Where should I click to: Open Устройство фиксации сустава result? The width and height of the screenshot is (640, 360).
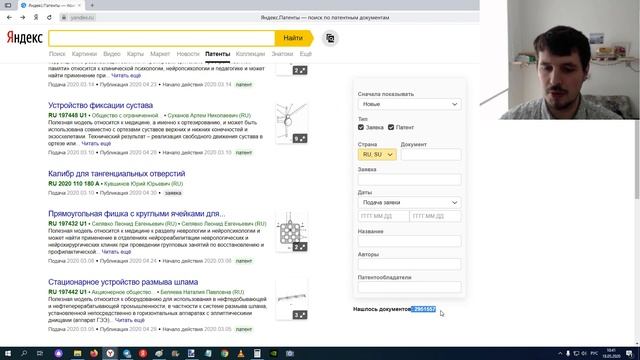[100, 105]
